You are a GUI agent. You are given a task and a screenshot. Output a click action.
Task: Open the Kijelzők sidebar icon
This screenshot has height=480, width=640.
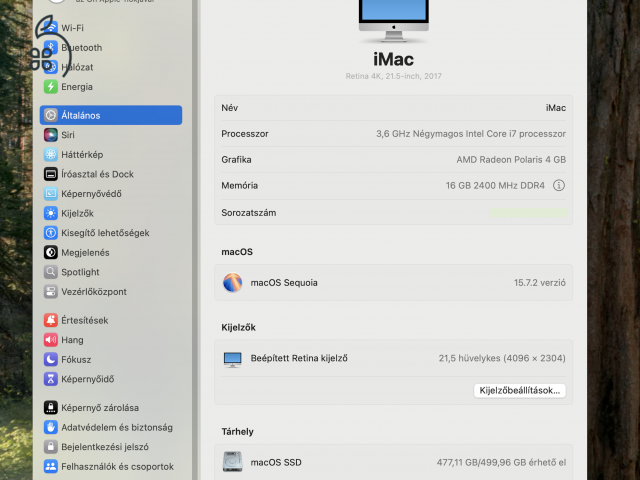[51, 213]
